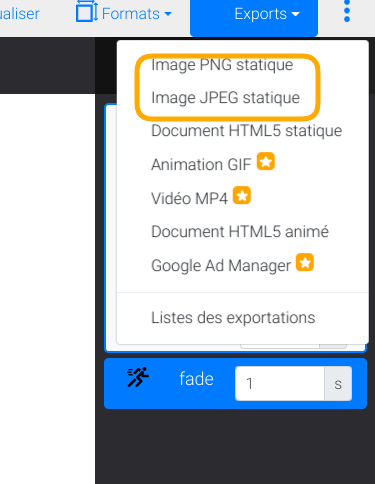
Task: Click the star badge next to Google Ad Manager
Action: 305,262
